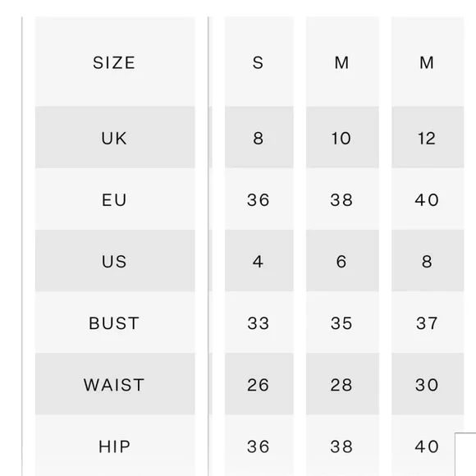Select waist measurement 28 cell

[342, 384]
